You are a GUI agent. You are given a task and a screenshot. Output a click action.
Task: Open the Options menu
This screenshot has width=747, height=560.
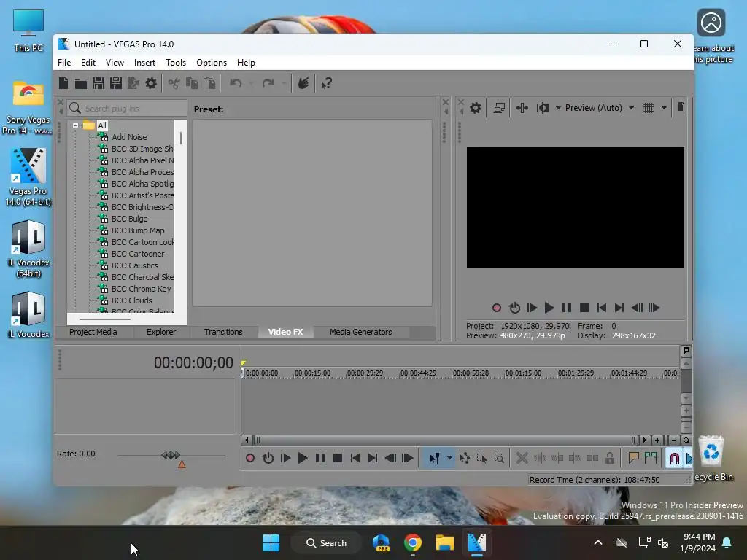(211, 63)
